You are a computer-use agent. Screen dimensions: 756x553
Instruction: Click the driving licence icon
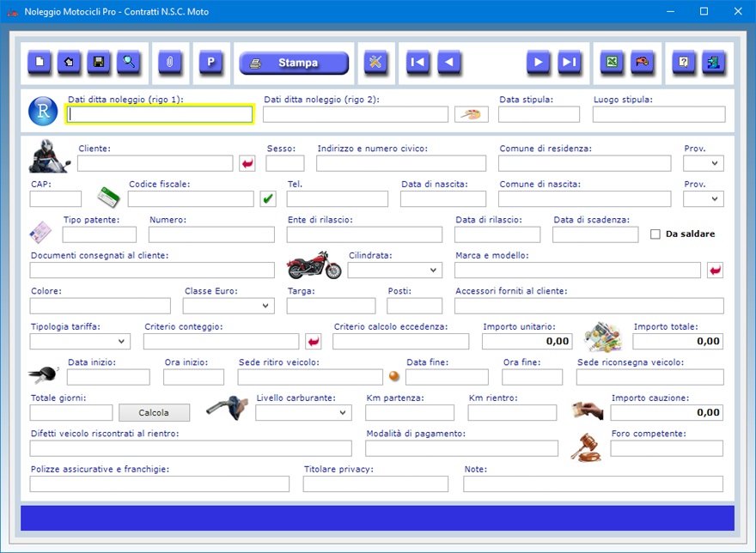40,232
